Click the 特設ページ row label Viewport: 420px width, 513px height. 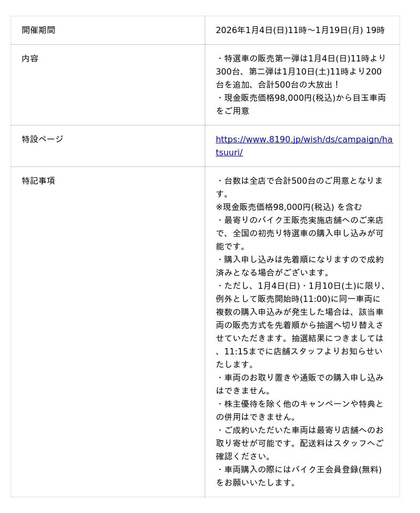[43, 139]
